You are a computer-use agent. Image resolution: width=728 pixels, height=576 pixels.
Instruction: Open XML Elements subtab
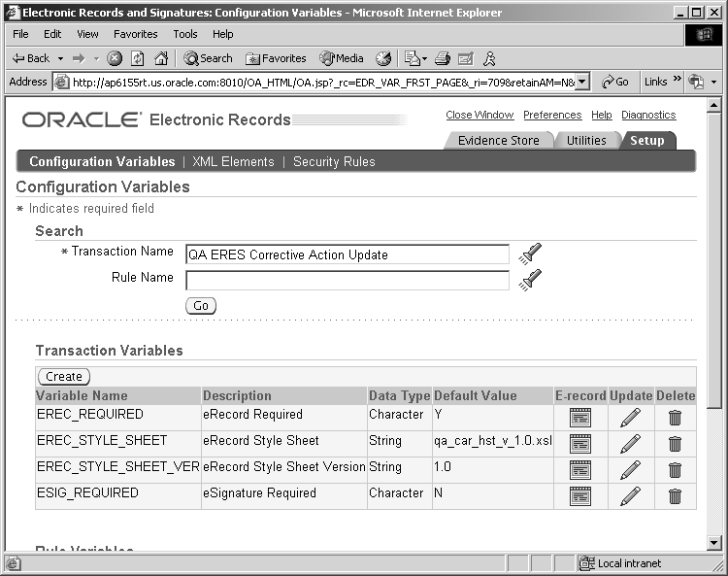(x=233, y=161)
